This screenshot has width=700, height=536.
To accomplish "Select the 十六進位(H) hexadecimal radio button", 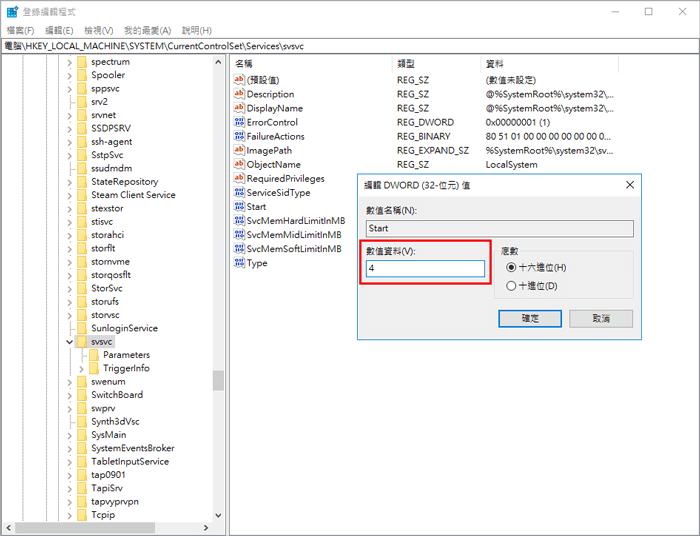I will pos(511,267).
